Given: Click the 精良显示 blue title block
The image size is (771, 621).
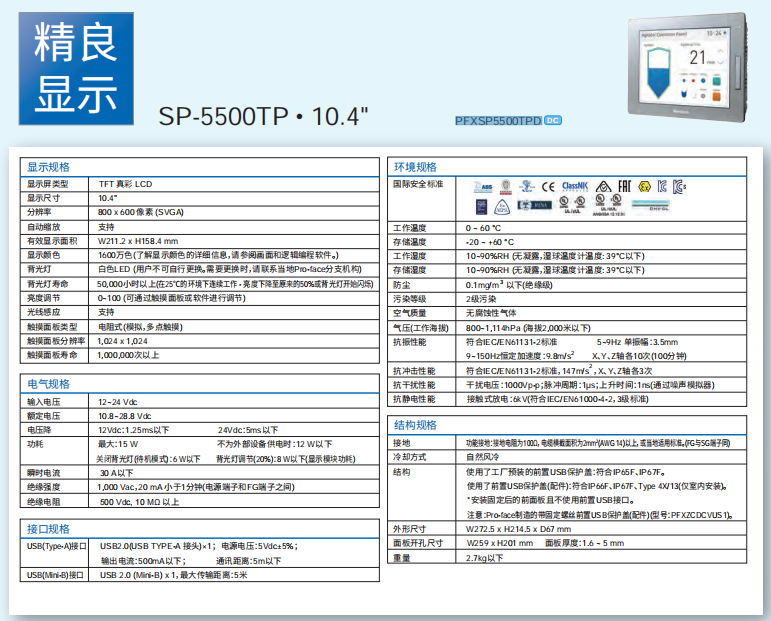Looking at the screenshot, I should (76, 68).
